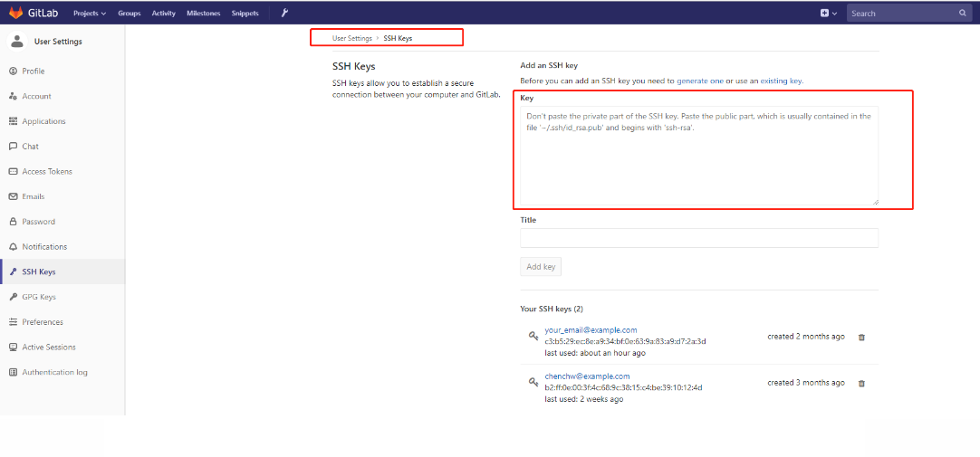This screenshot has width=980, height=457.
Task: Click User Settings breadcrumb link
Action: coord(351,38)
